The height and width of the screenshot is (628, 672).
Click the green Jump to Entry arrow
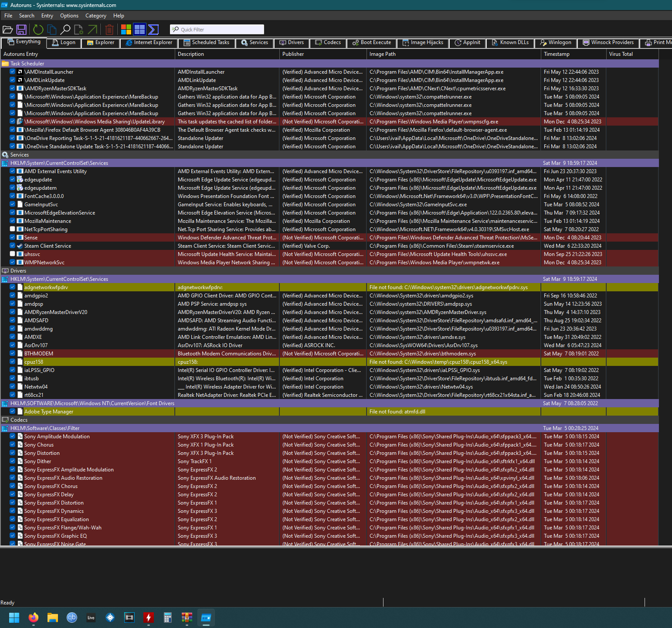coord(92,30)
